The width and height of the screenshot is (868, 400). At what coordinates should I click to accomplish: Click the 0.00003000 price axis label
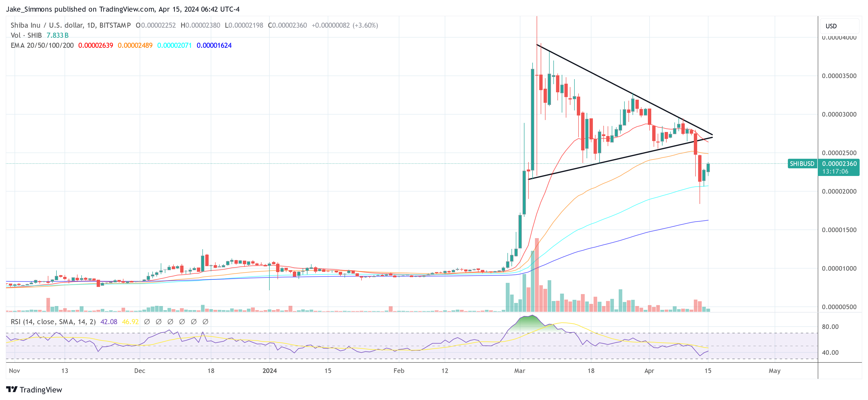[x=839, y=115]
